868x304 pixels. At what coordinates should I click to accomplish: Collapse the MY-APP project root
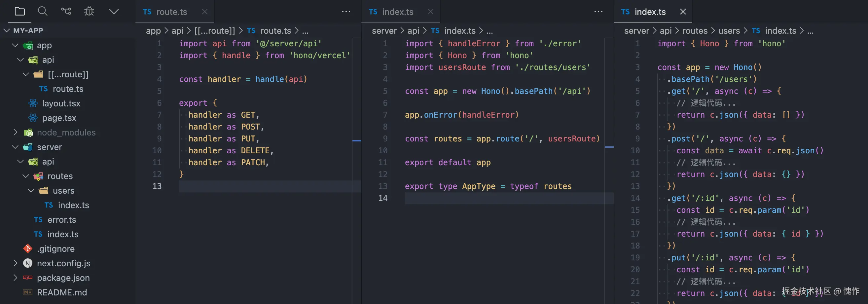point(6,30)
